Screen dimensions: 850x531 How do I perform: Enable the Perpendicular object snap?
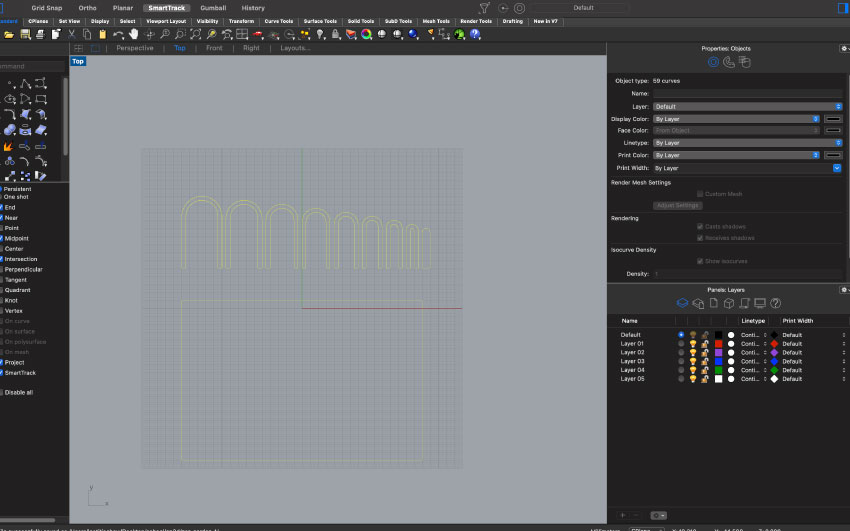pyautogui.click(x=2, y=269)
